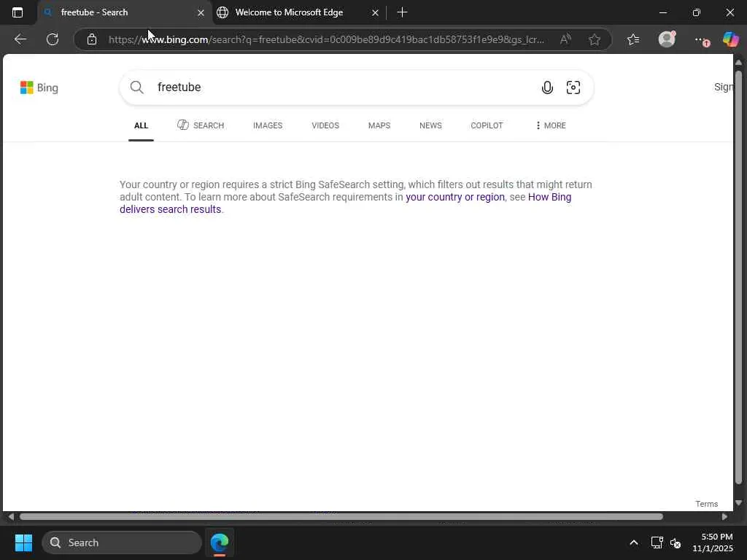Open the network status tray icon
The height and width of the screenshot is (560, 747).
(x=657, y=542)
